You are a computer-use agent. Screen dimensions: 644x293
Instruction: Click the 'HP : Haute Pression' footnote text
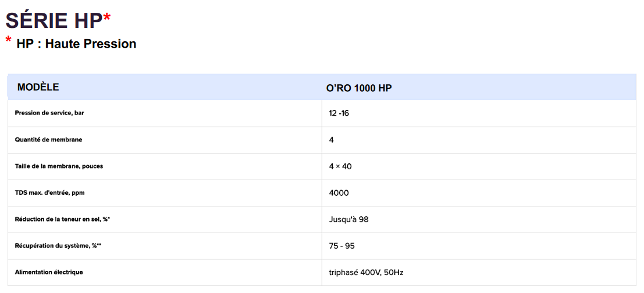(x=76, y=44)
